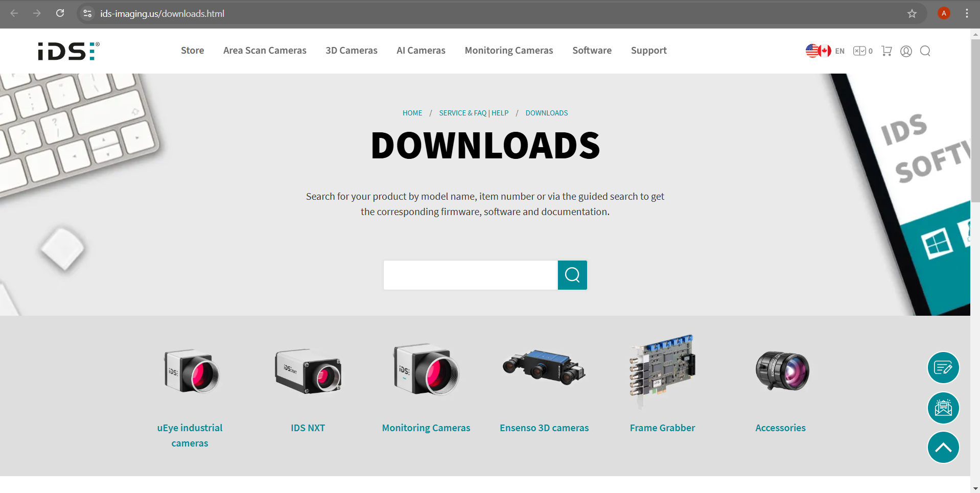Open the Frame Grabber link

point(662,428)
